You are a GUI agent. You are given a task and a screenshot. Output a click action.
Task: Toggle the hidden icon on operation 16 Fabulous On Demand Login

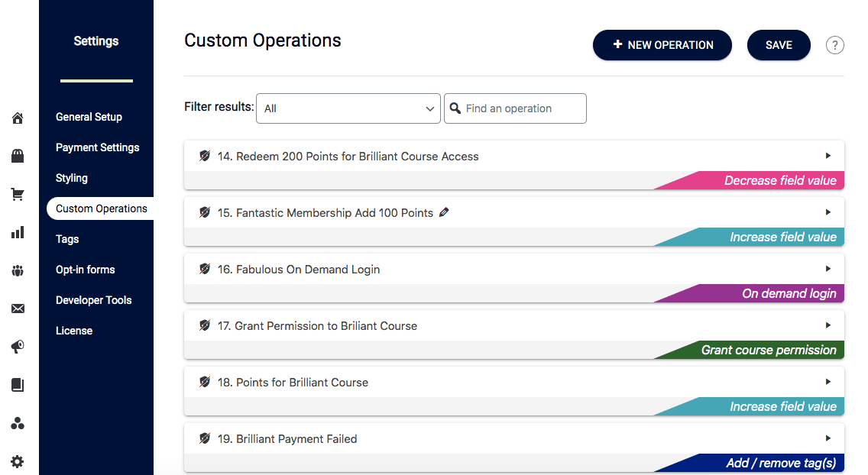click(x=203, y=269)
